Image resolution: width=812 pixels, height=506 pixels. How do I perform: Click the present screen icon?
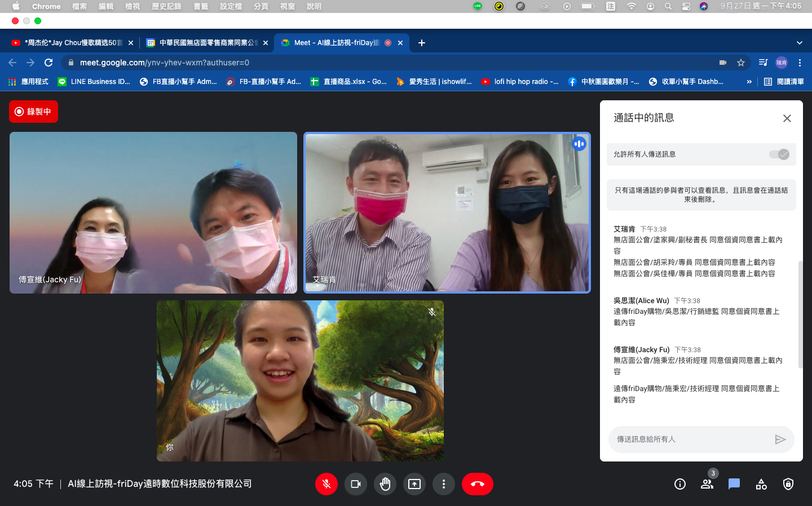click(x=414, y=484)
